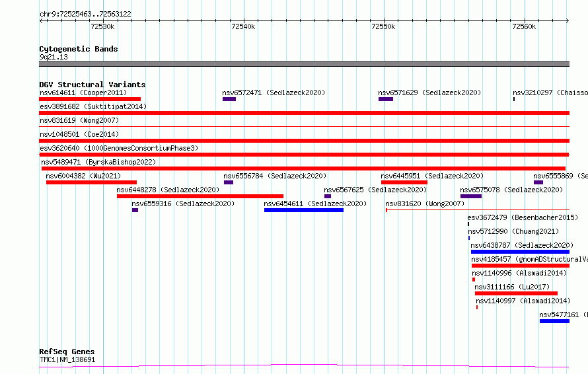588x374 pixels.
Task: Select the red bar under nsv614611
Action: tap(90, 99)
